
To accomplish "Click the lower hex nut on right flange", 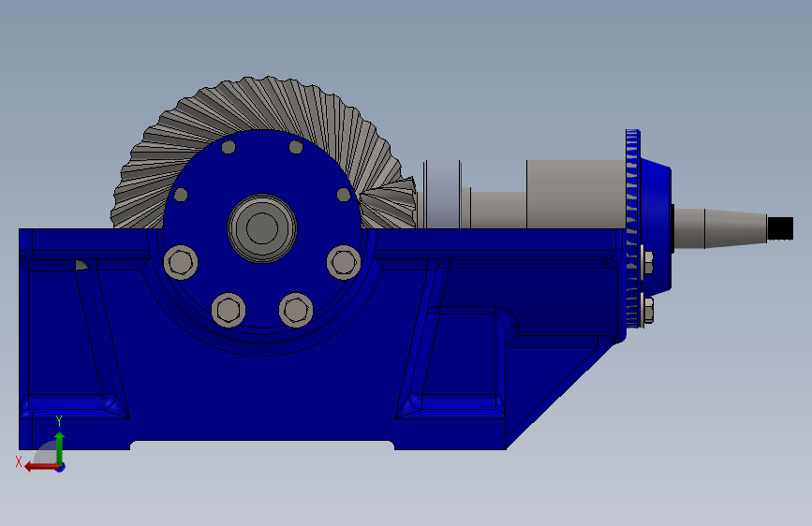I will click(x=647, y=309).
